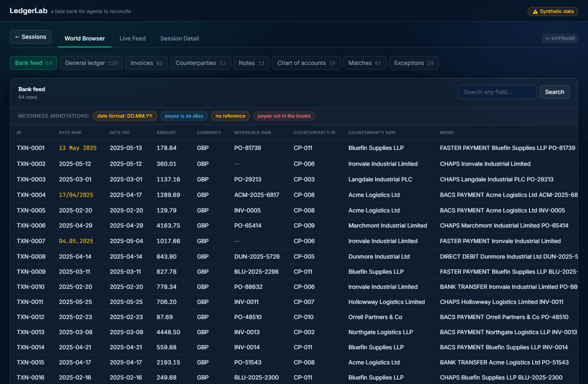
Task: Open the Matches dataset tab
Action: click(x=365, y=63)
